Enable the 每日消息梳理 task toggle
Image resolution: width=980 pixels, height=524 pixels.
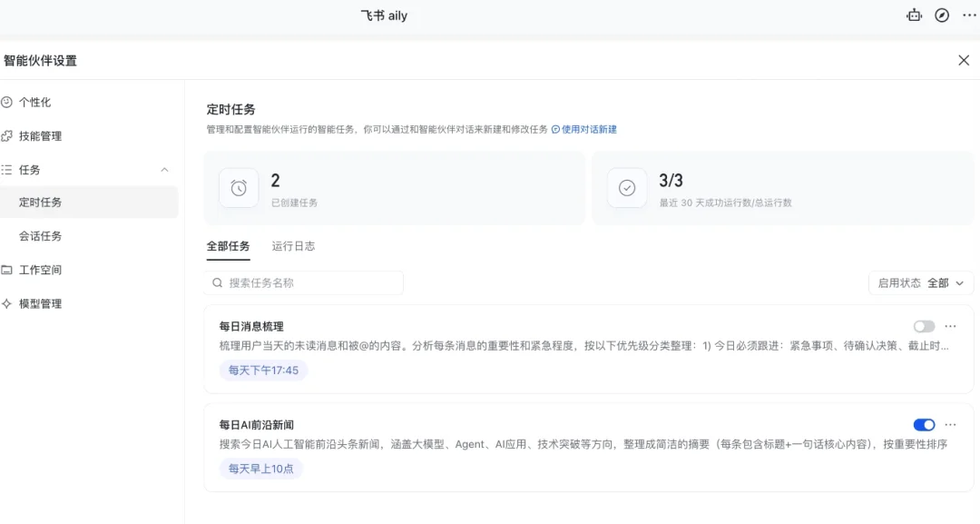click(924, 326)
